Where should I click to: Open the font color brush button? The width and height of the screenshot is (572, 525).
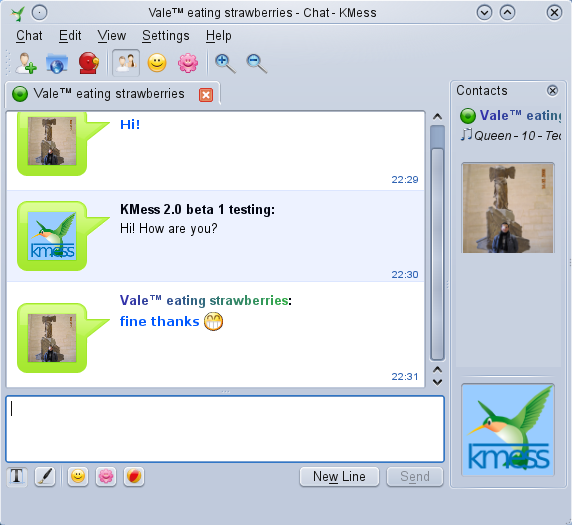pos(45,476)
